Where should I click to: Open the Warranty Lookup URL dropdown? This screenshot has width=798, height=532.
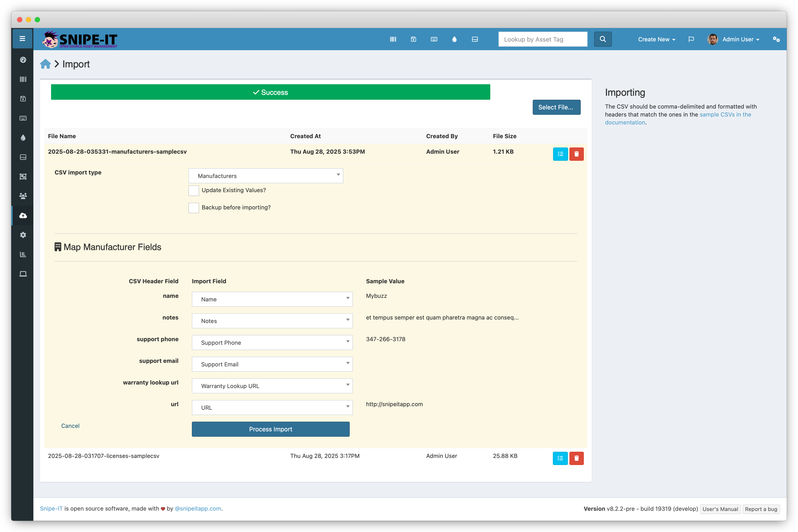pos(272,386)
